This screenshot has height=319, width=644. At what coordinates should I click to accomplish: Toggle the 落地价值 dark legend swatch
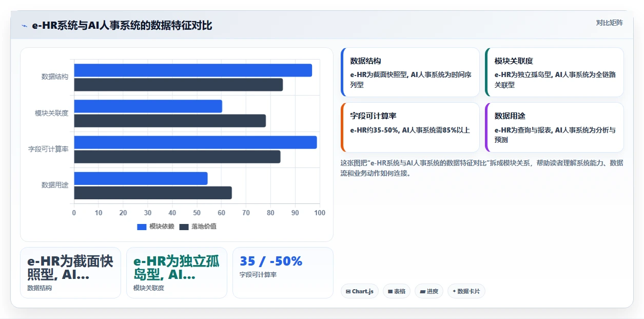(184, 227)
